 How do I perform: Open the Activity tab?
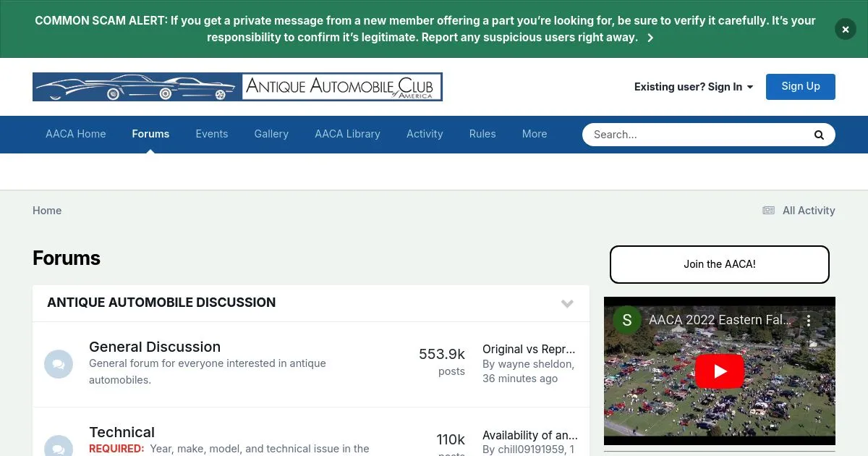425,134
